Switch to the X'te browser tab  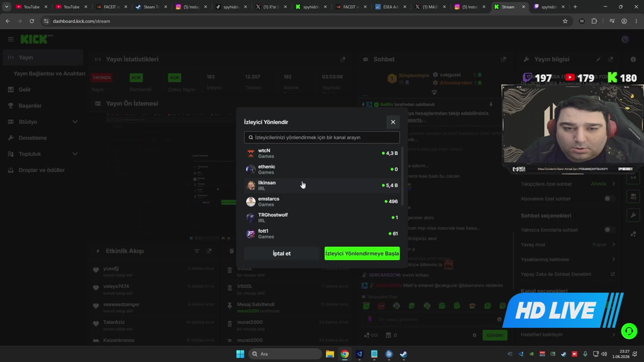271,7
